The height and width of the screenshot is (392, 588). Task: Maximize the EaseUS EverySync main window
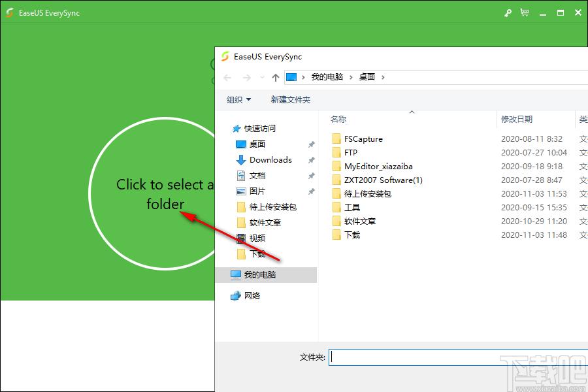[561, 13]
